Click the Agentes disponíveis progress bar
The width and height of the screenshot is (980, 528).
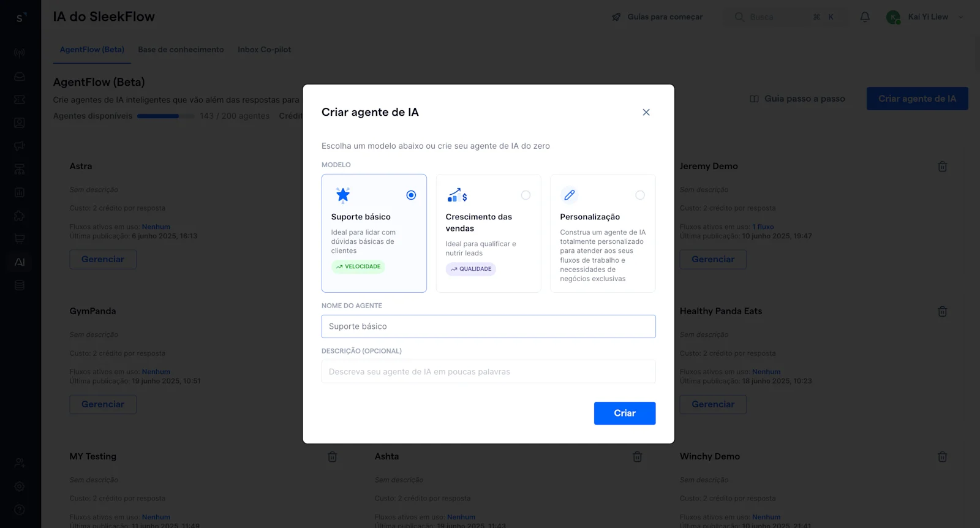165,116
